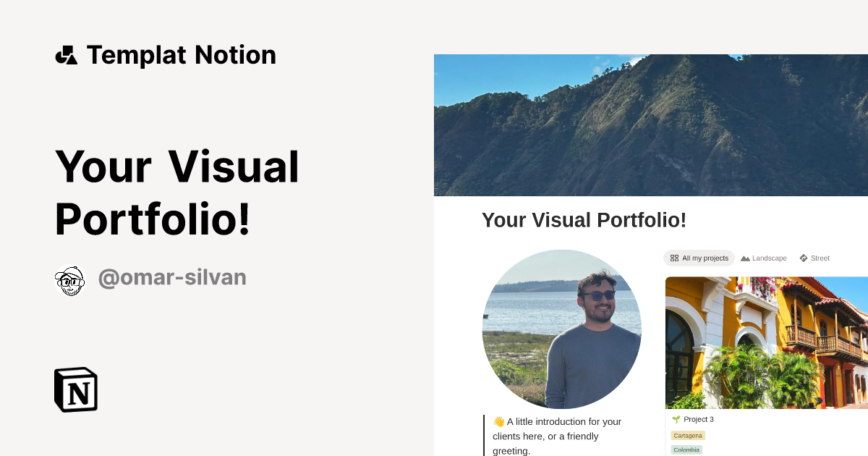Click the mountain icon beside Landscape
The image size is (868, 456).
745,258
